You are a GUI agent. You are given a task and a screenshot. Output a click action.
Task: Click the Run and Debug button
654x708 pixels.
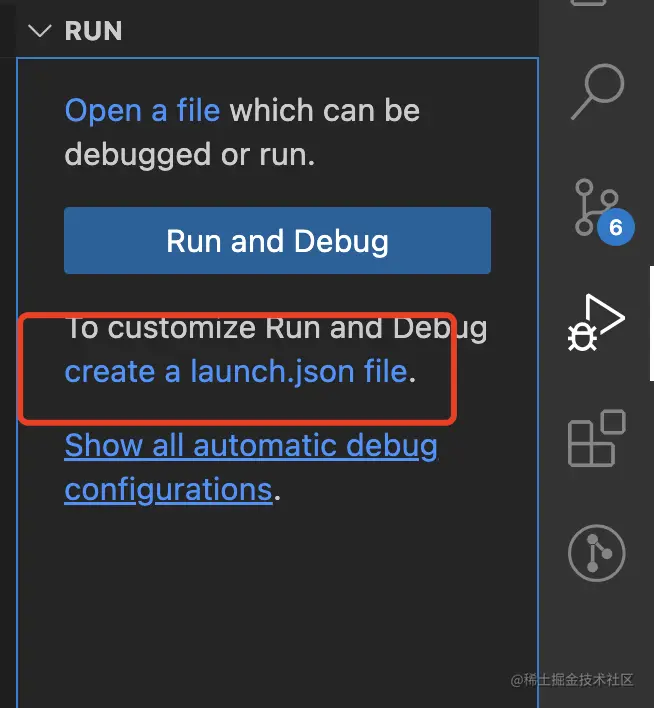click(277, 241)
